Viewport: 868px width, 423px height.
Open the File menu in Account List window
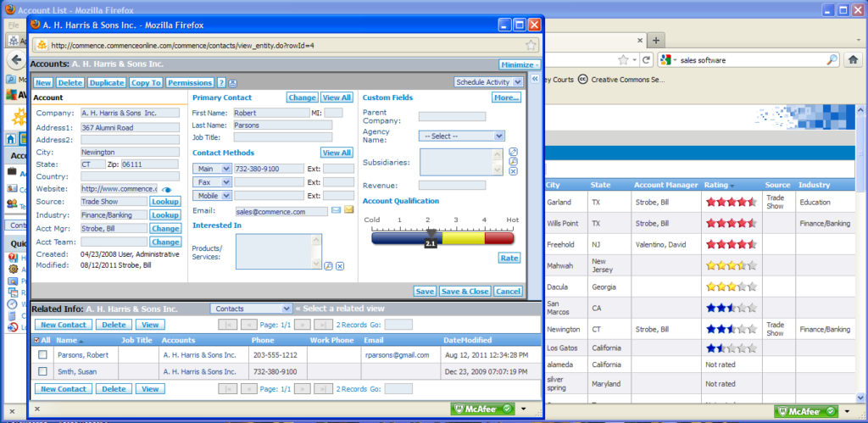14,25
